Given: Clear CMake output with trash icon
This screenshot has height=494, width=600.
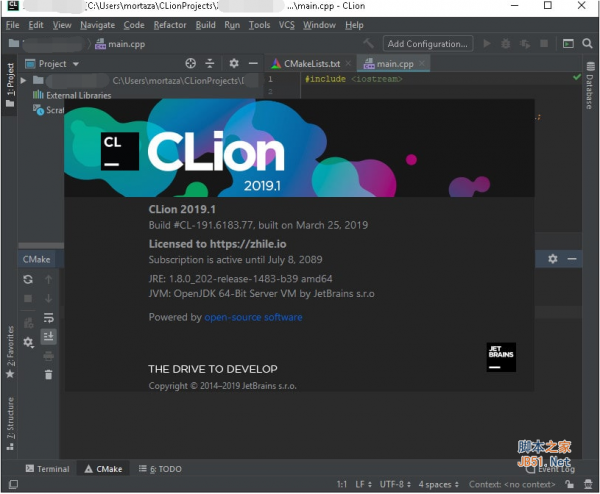Looking at the screenshot, I should (49, 375).
